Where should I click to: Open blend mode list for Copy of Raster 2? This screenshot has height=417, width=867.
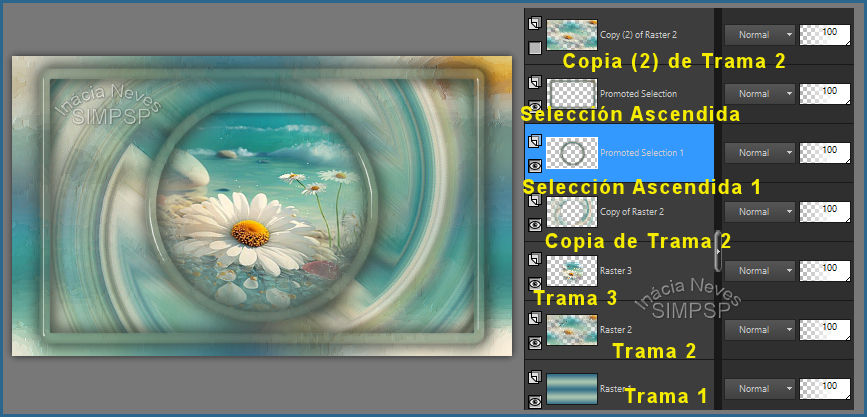click(x=760, y=212)
